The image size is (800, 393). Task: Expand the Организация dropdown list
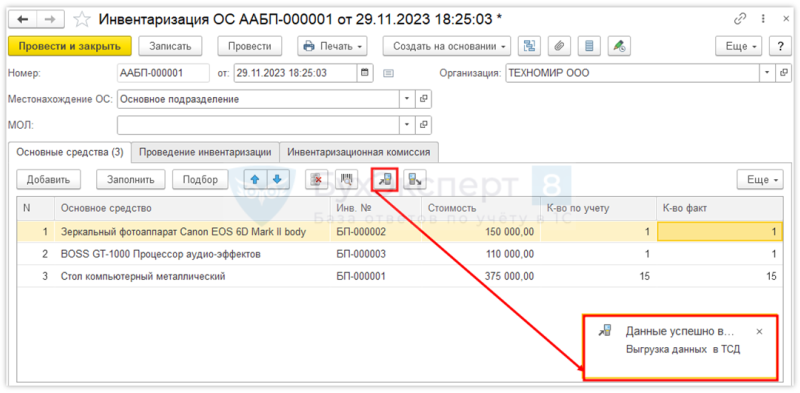(767, 72)
